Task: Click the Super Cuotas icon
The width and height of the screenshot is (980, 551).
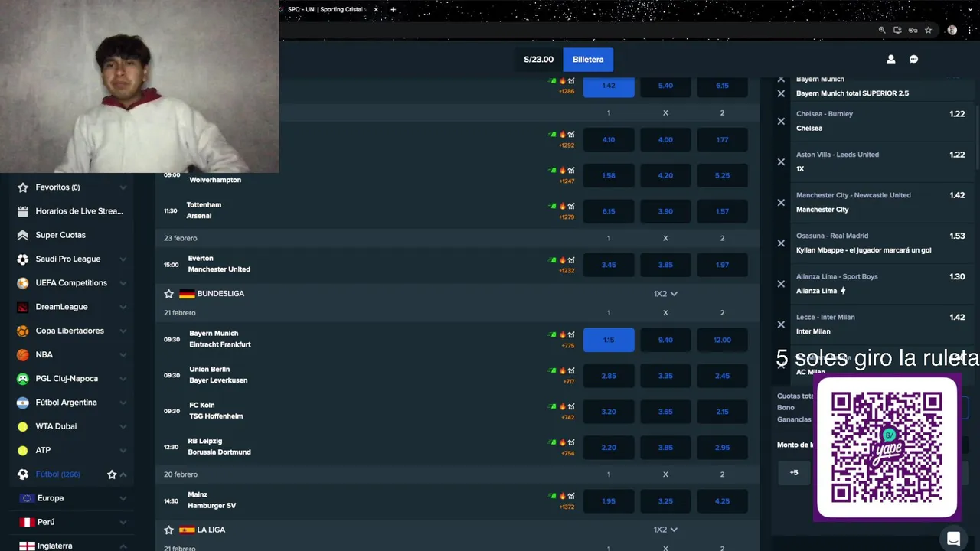Action: click(23, 235)
